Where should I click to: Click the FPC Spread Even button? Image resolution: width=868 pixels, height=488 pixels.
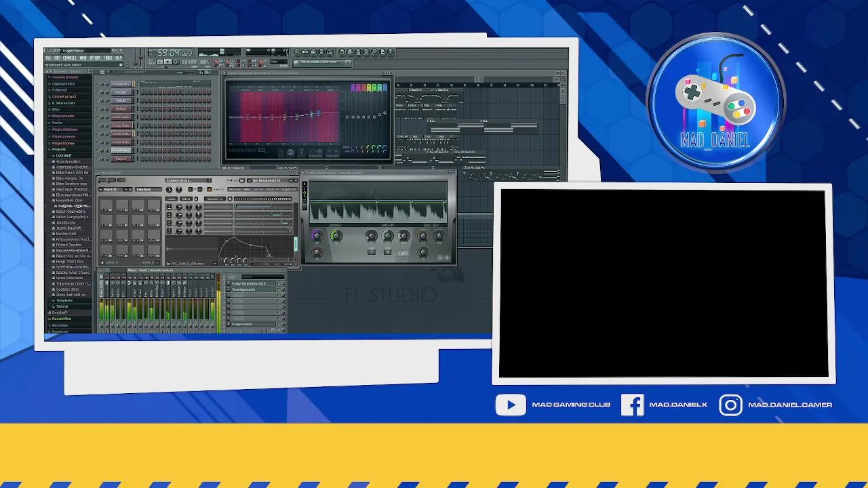[215, 199]
